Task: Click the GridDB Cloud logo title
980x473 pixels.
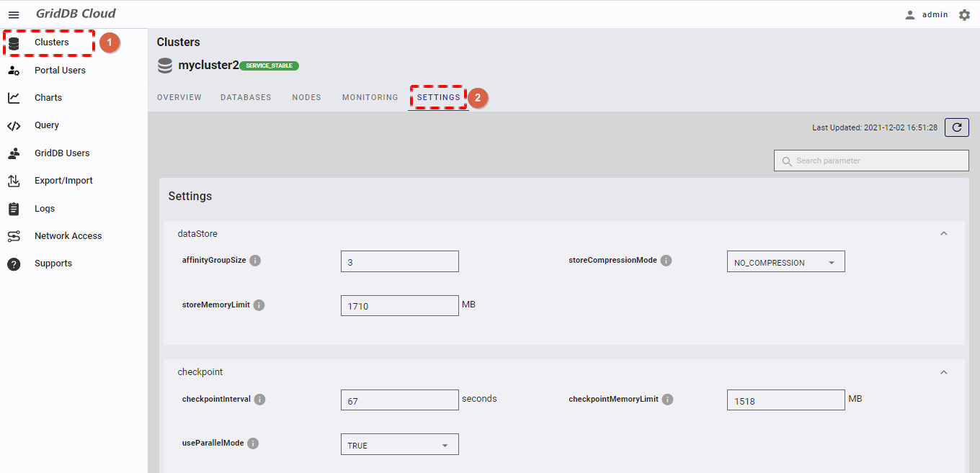Action: [76, 14]
